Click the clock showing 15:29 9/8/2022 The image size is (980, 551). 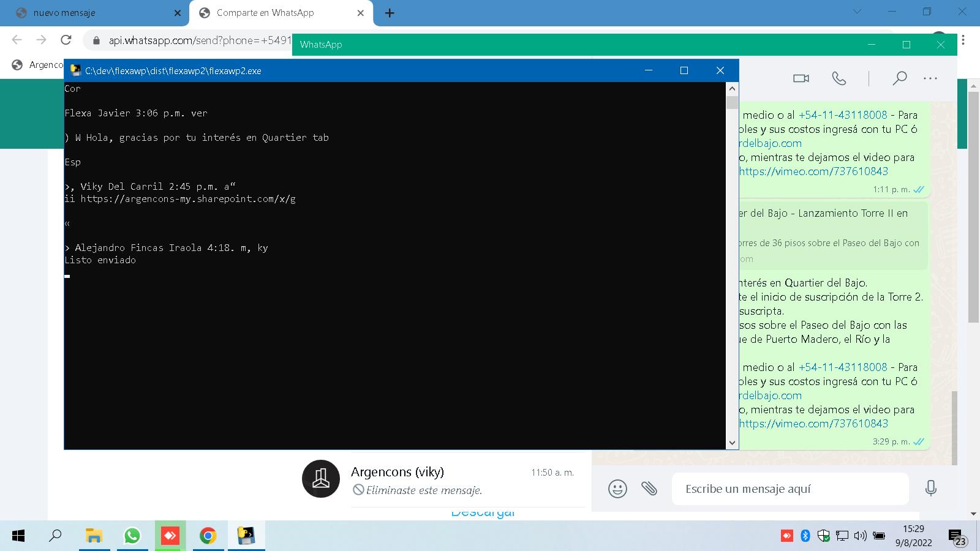[913, 536]
